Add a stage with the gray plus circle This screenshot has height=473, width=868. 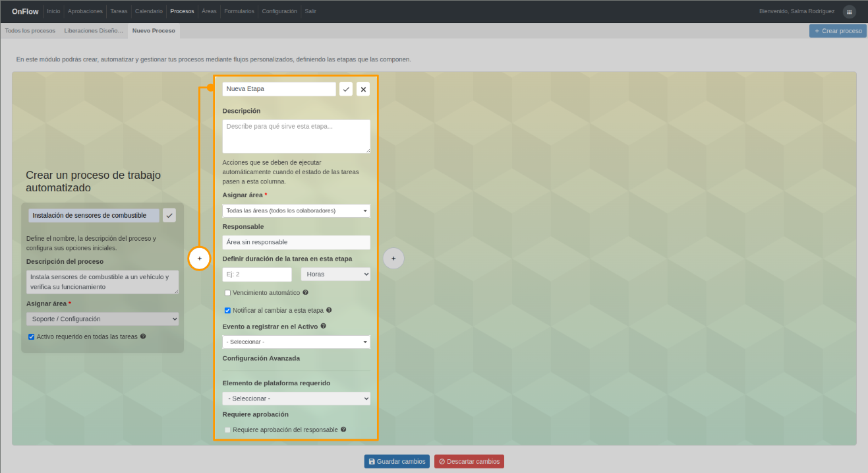click(x=393, y=258)
